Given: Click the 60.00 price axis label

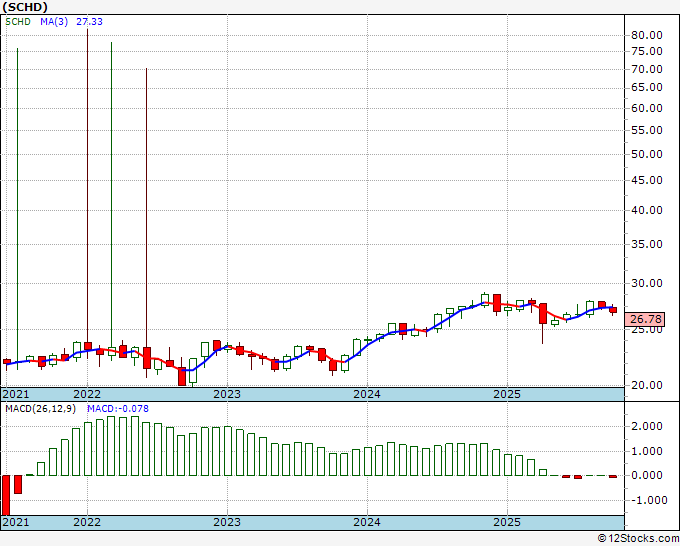Looking at the screenshot, I should point(647,108).
